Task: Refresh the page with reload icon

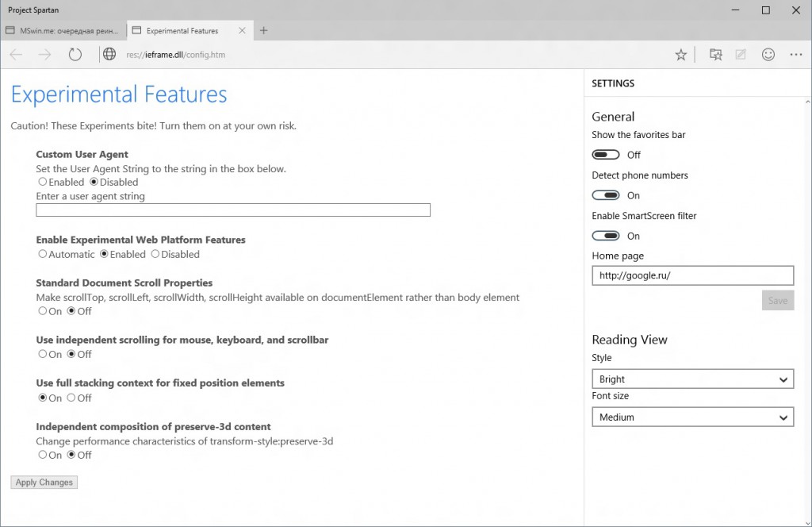Action: tap(75, 55)
